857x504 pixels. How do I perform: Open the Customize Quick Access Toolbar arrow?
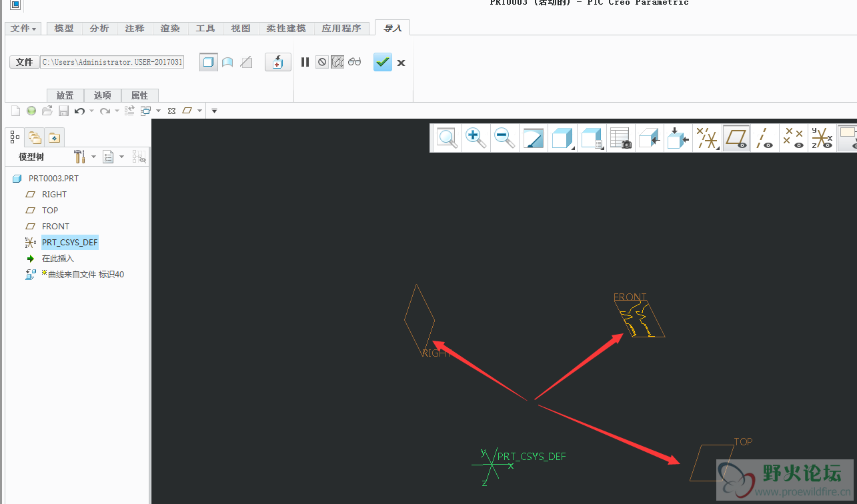(x=214, y=111)
